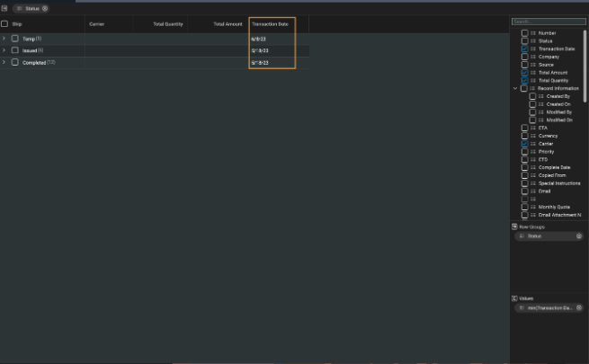Expand the Temp group row

(4, 39)
